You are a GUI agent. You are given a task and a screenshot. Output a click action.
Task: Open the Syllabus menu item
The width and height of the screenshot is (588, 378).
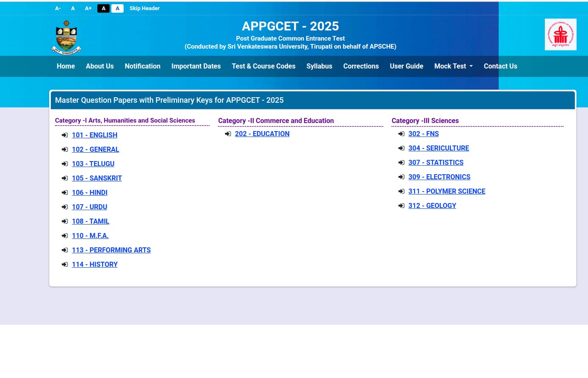319,66
